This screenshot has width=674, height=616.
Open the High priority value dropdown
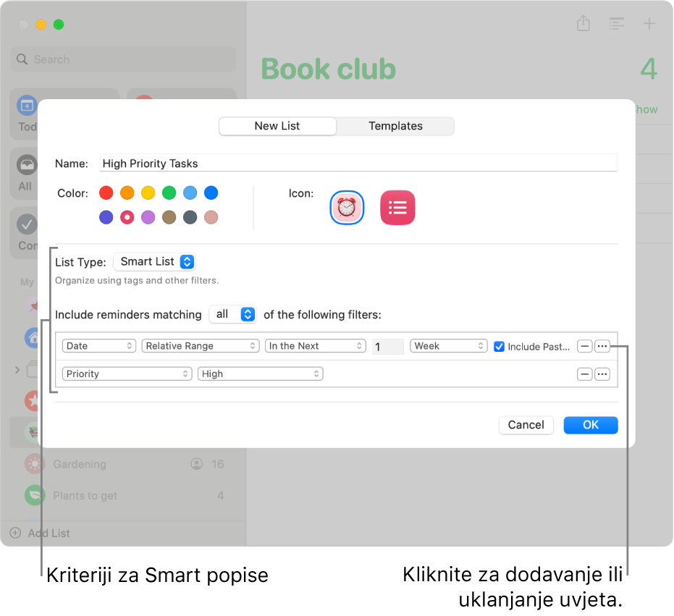260,374
